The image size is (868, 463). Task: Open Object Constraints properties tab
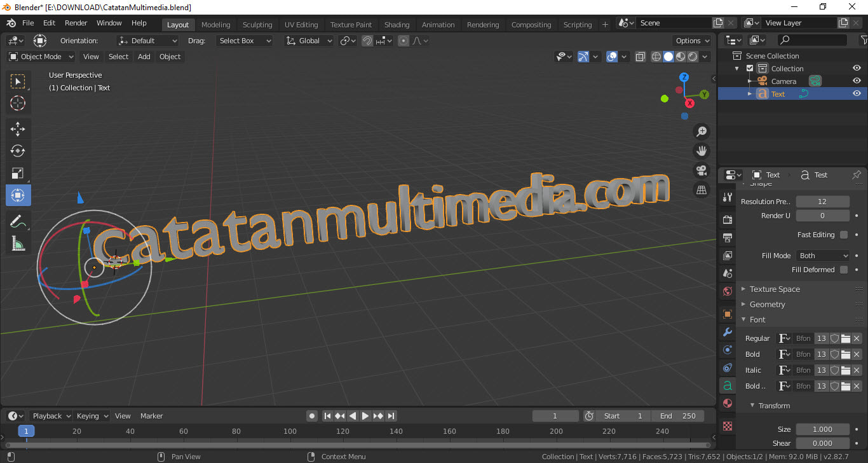(x=728, y=368)
